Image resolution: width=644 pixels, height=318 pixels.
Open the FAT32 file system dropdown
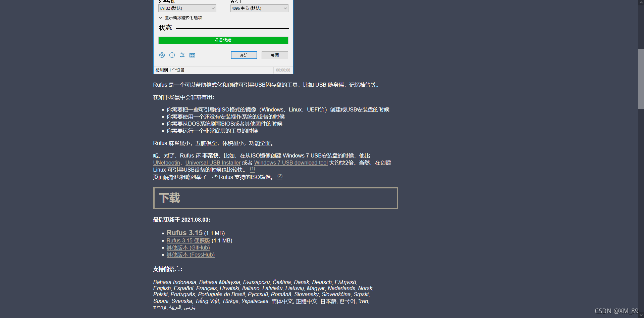click(187, 8)
